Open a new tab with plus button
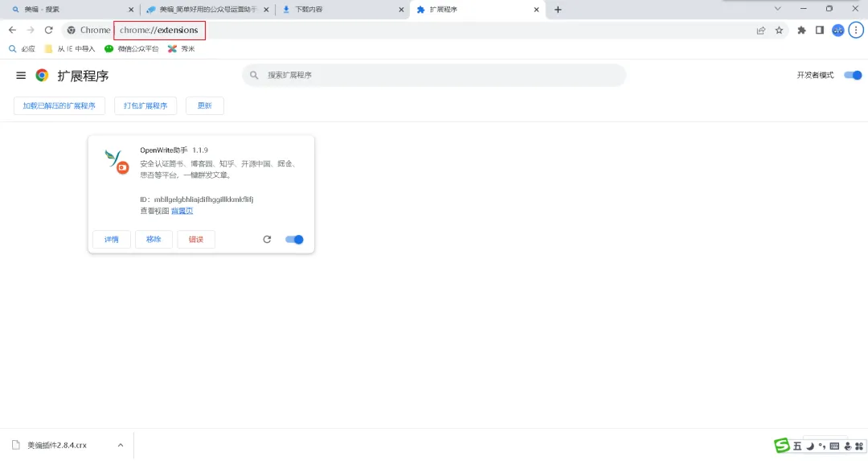Viewport: 868px width, 461px height. point(558,10)
